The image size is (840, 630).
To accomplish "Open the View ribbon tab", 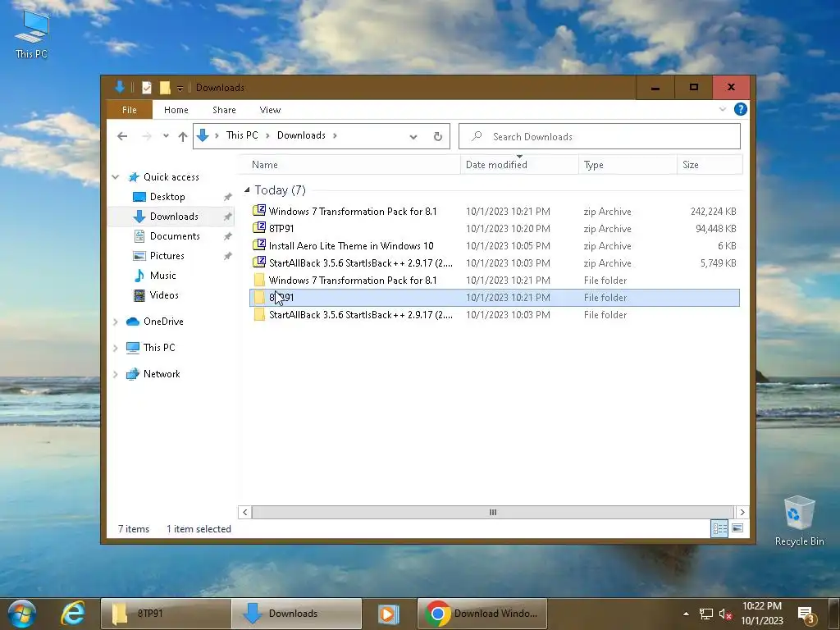I will 270,110.
